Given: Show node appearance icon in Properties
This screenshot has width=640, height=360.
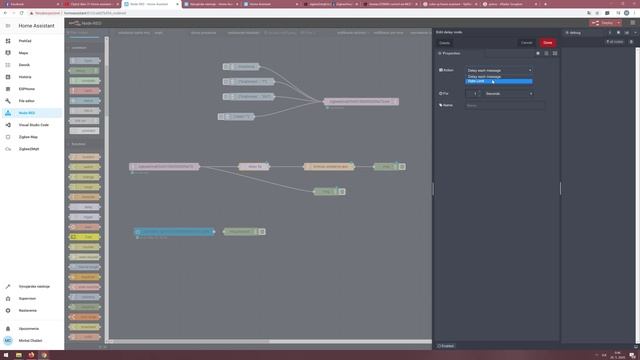Looking at the screenshot, I should (555, 53).
